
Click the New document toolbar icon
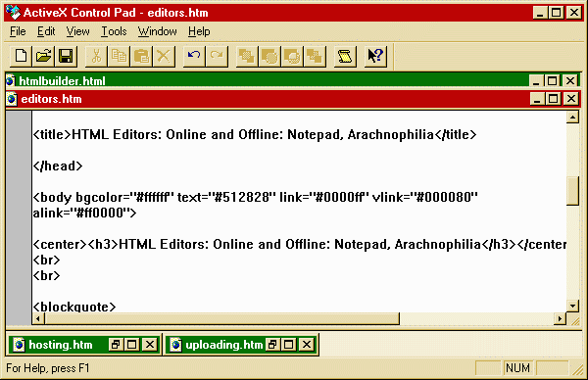[x=21, y=56]
